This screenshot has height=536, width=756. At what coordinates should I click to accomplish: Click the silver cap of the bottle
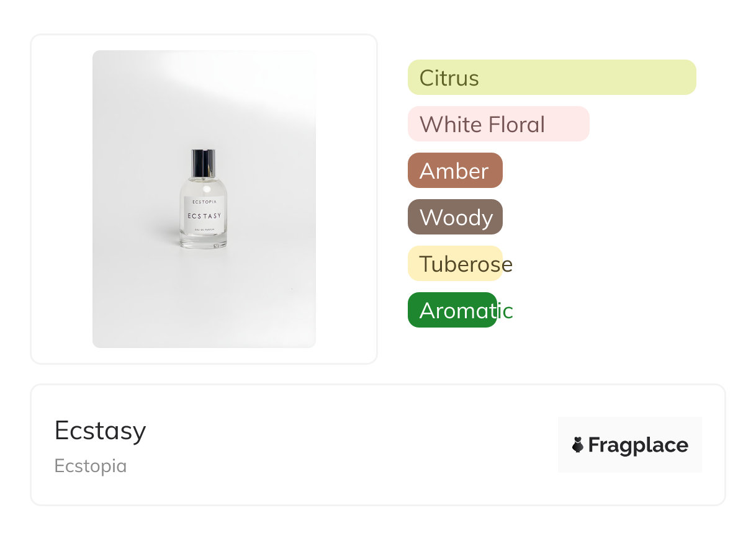(204, 163)
